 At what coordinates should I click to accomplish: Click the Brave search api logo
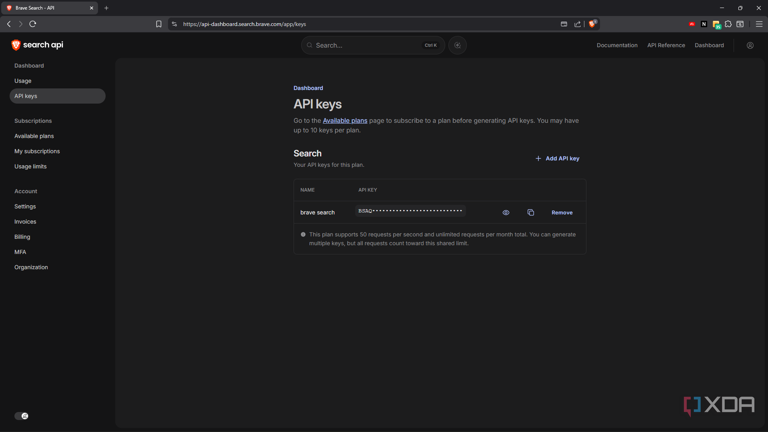[x=37, y=45]
